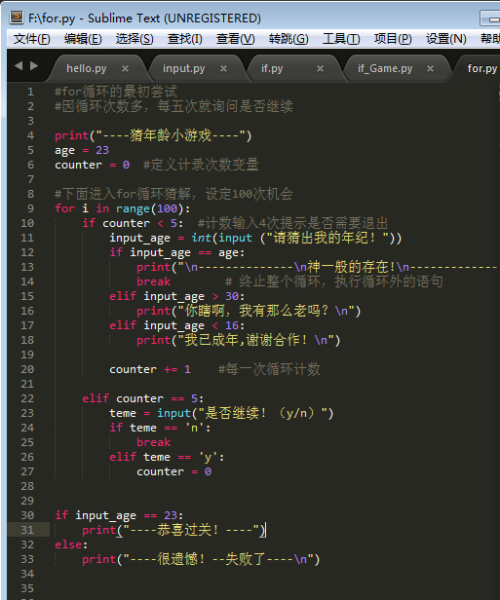Click the Sublime Text window icon
The height and width of the screenshot is (600, 500).
pyautogui.click(x=16, y=17)
